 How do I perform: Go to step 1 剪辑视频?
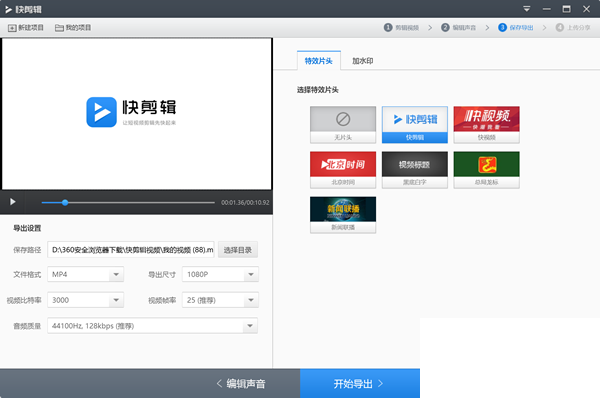pos(401,28)
